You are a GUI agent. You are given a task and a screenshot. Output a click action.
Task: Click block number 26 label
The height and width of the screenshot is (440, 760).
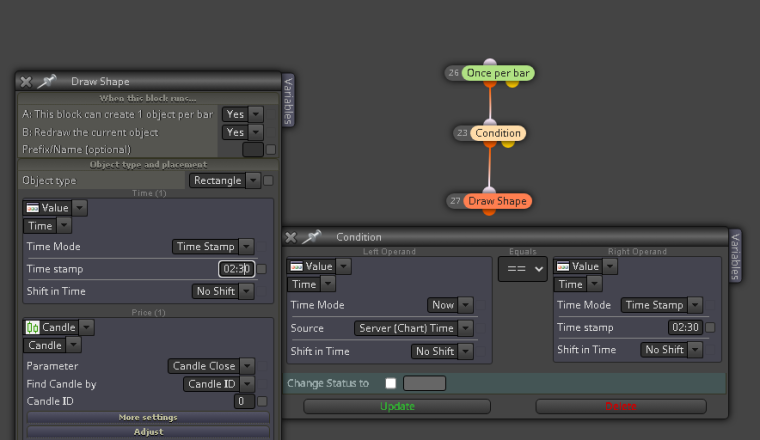pos(454,73)
